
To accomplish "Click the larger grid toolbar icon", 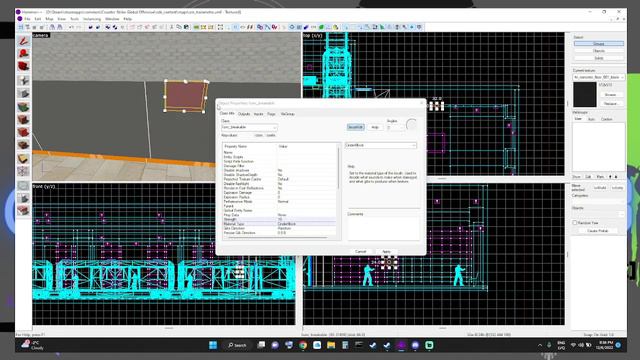I will point(42,27).
